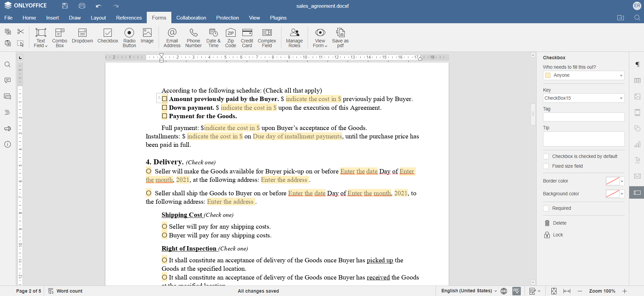Open the Key dropdown showing CheckBox15
Viewport: 644px width, 296px height.
pyautogui.click(x=621, y=98)
